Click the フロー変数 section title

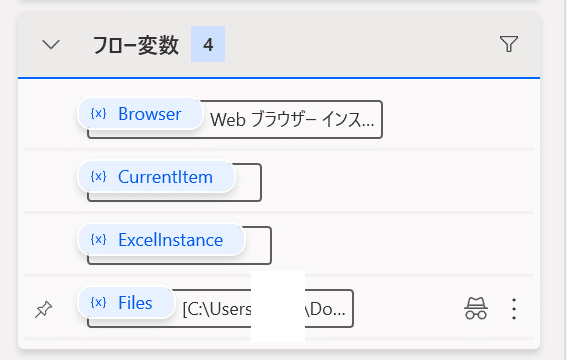[136, 45]
